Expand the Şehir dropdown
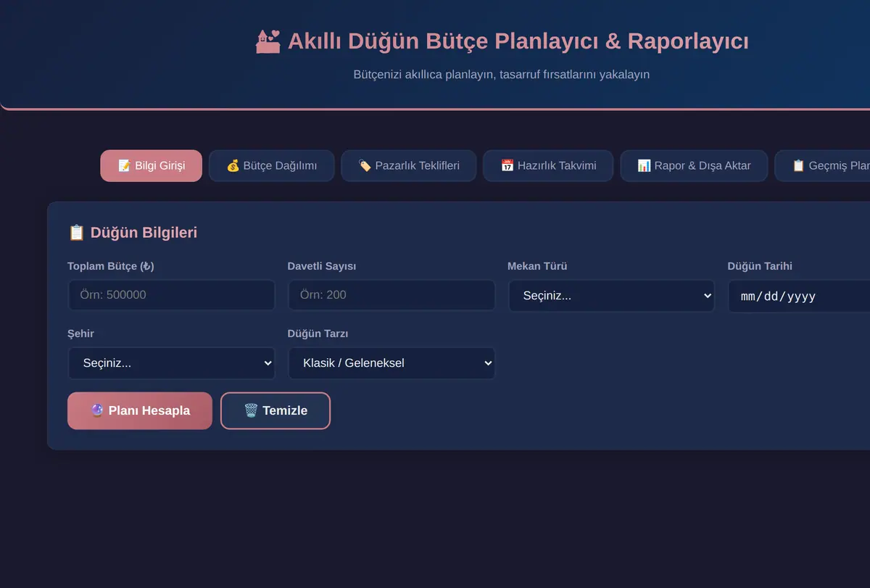870x588 pixels. 171,363
